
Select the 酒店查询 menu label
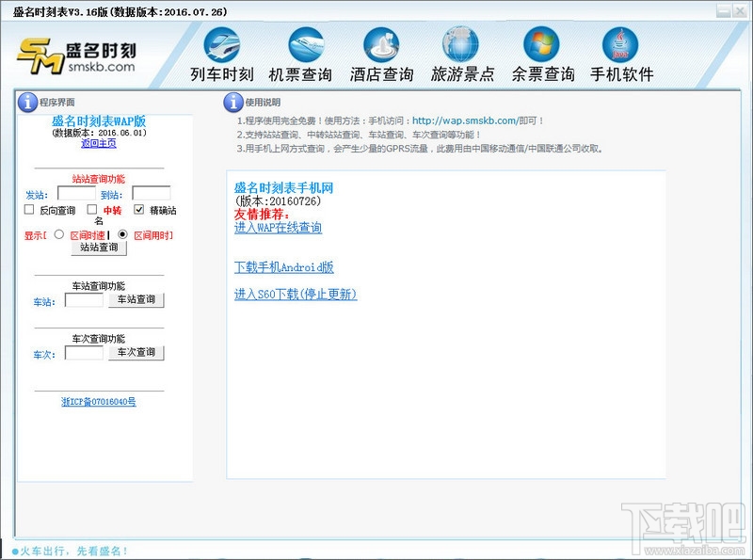[x=382, y=74]
